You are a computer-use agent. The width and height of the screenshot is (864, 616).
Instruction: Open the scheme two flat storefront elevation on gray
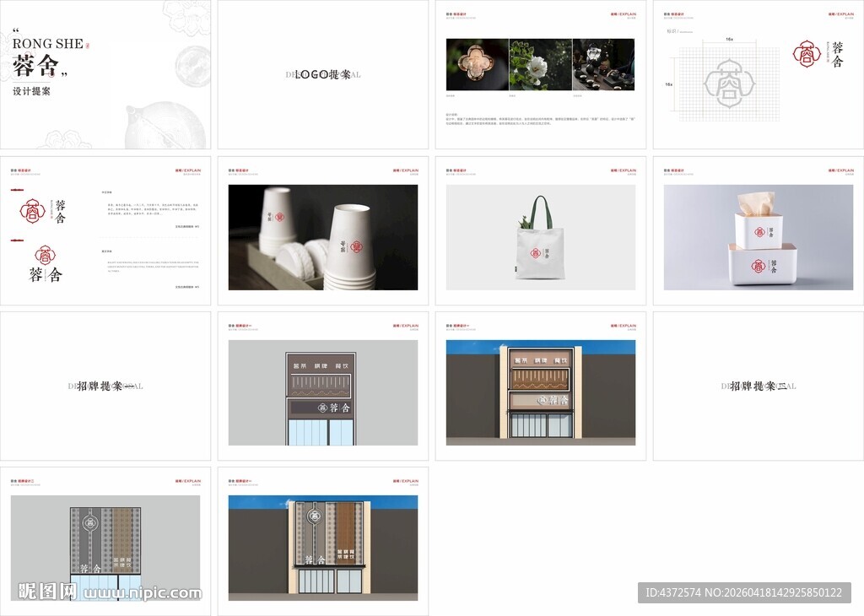point(105,548)
